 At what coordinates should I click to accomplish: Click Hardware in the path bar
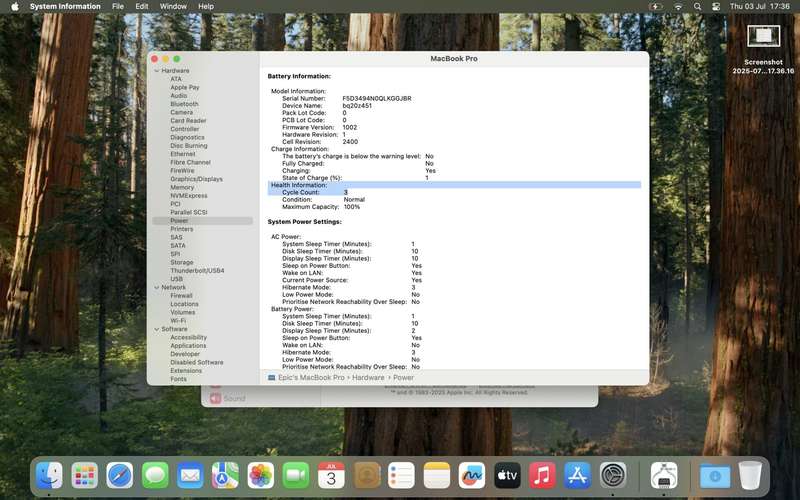coord(368,378)
